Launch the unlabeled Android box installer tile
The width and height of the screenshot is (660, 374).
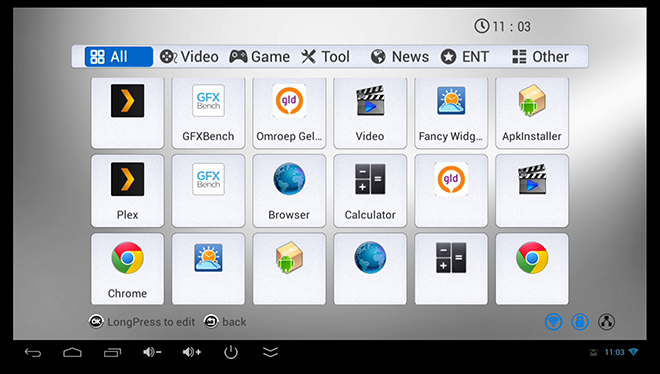[289, 269]
